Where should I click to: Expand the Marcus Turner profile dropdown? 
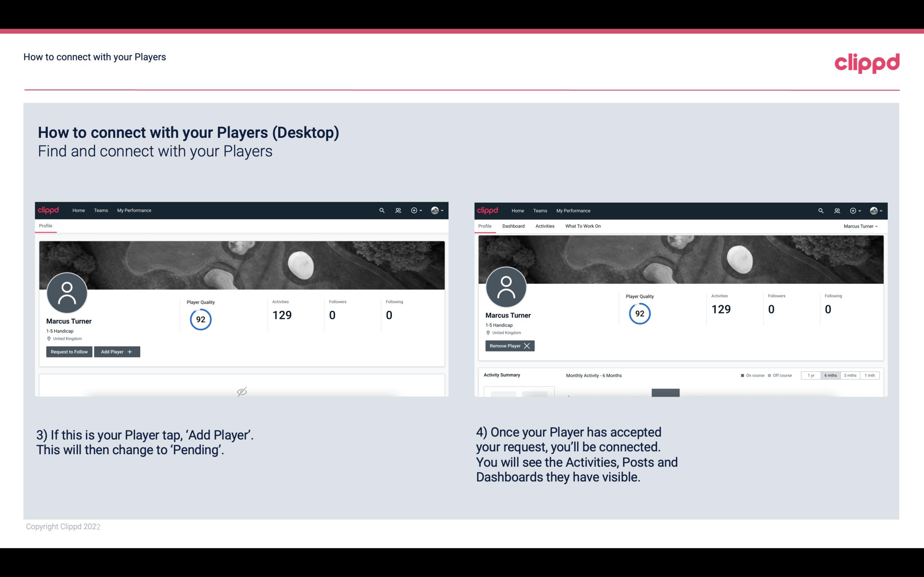(x=861, y=226)
